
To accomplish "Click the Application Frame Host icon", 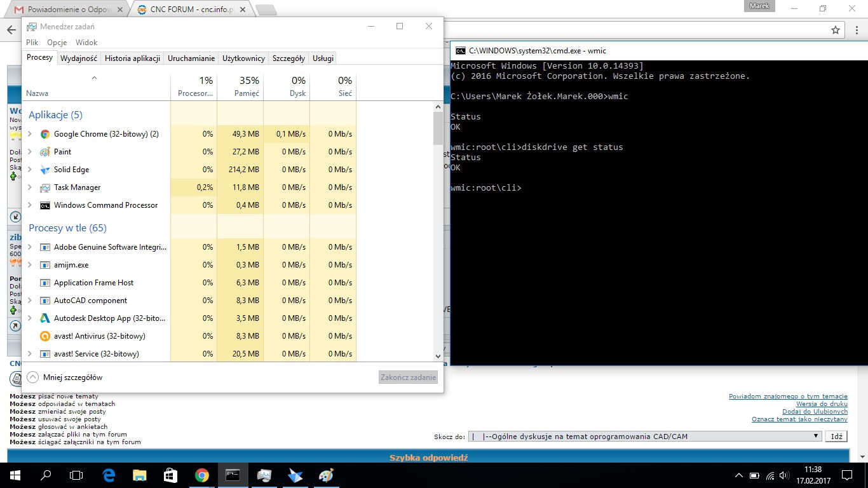I will (x=45, y=283).
